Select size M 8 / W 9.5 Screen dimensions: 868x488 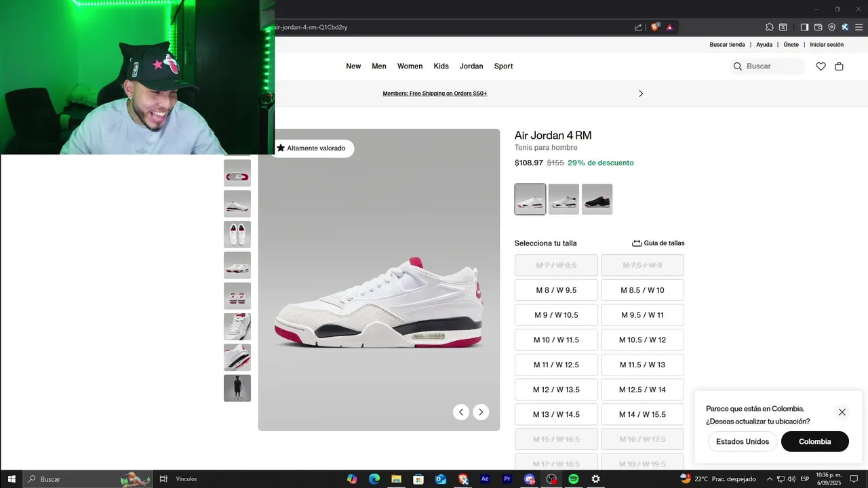pyautogui.click(x=556, y=290)
